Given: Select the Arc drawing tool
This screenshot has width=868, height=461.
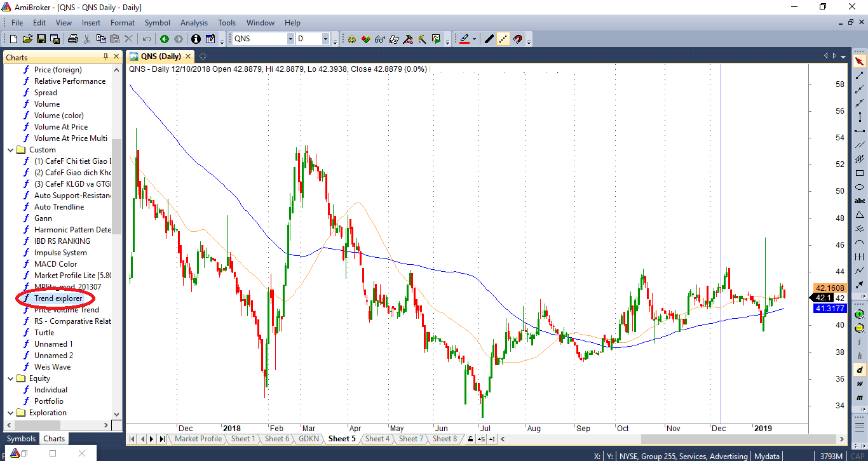Looking at the screenshot, I should click(860, 243).
